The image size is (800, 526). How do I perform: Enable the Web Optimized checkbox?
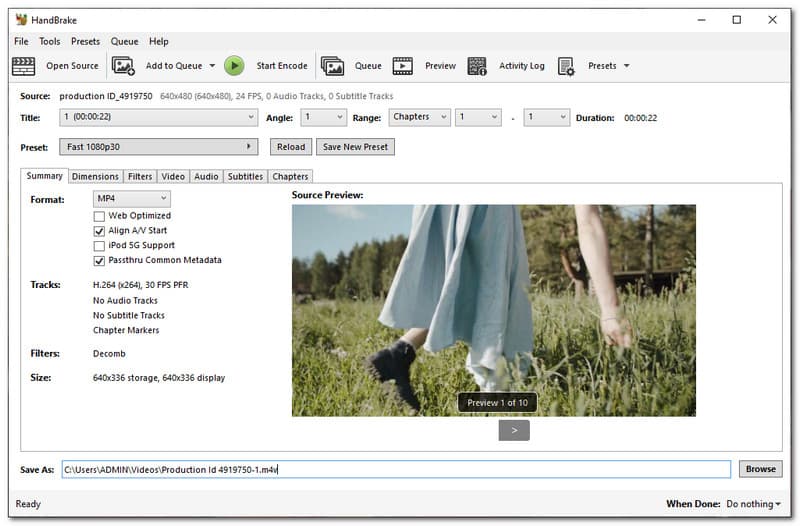pyautogui.click(x=99, y=216)
